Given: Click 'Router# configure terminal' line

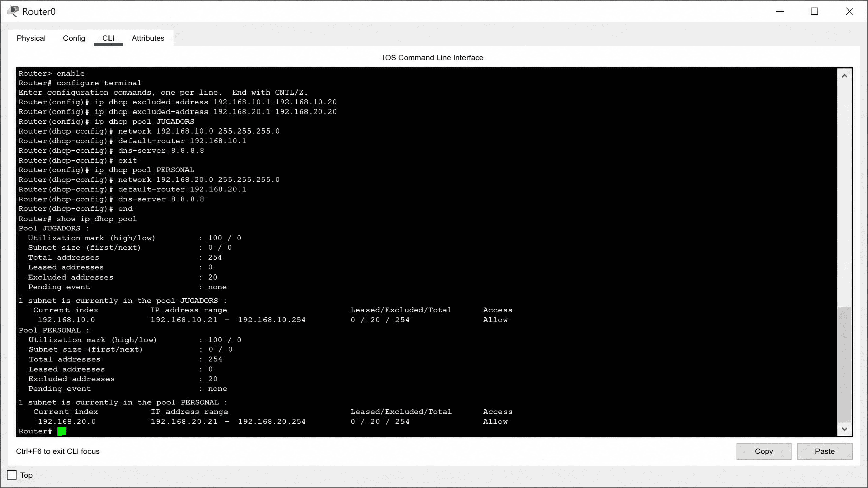Looking at the screenshot, I should click(x=80, y=83).
